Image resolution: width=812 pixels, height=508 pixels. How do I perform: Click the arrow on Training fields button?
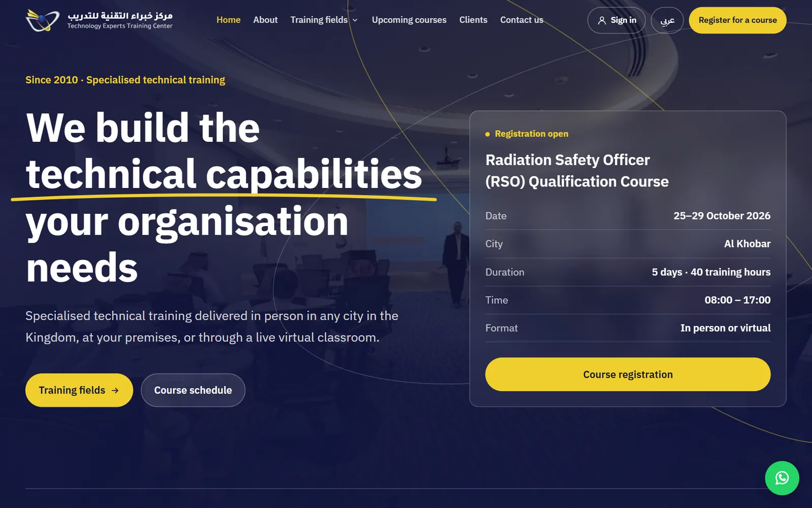pos(115,390)
